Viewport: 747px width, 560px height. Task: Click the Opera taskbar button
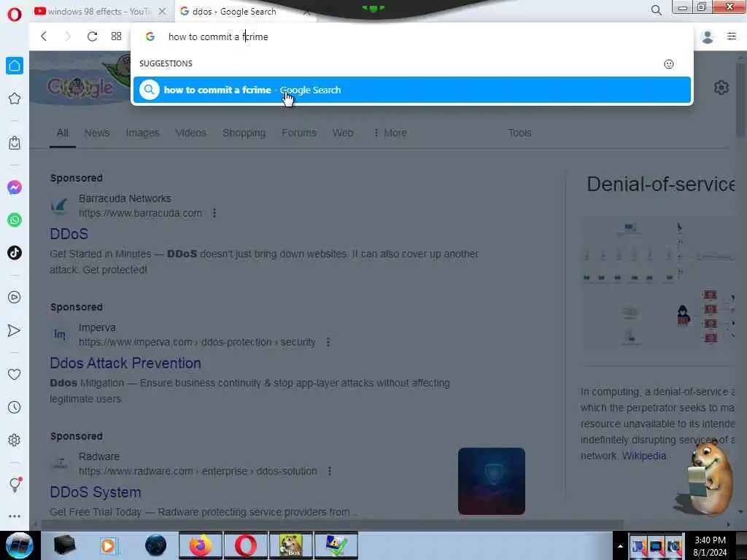click(245, 545)
